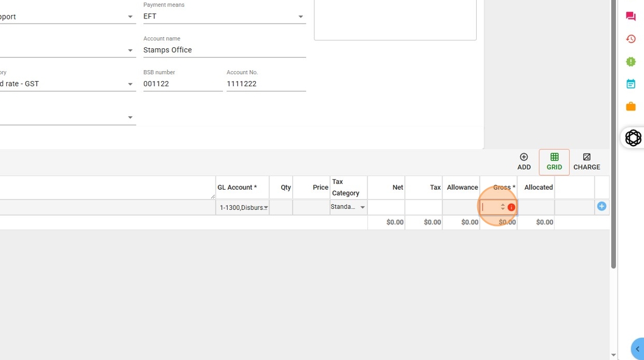Expand the side panel blue chevron
The width and height of the screenshot is (644, 360).
click(x=637, y=349)
